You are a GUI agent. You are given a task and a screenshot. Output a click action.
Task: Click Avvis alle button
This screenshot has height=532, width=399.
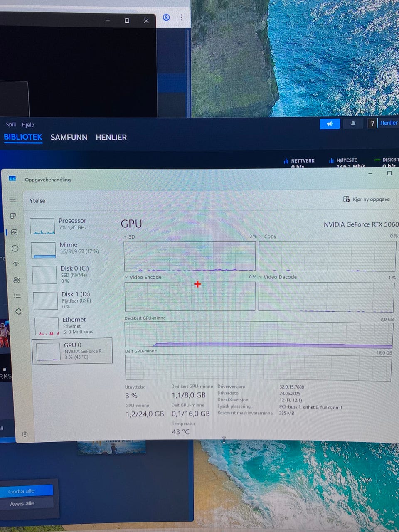(27, 503)
